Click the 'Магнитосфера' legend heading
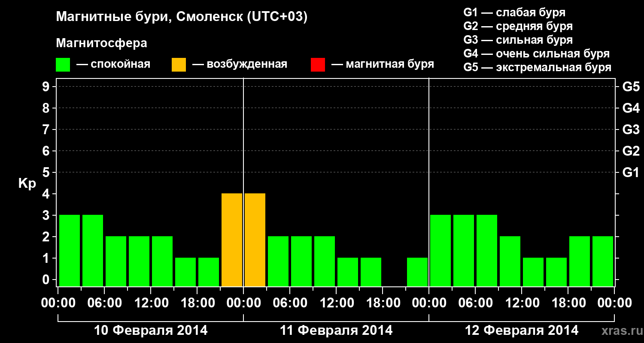The image size is (644, 343). (102, 43)
